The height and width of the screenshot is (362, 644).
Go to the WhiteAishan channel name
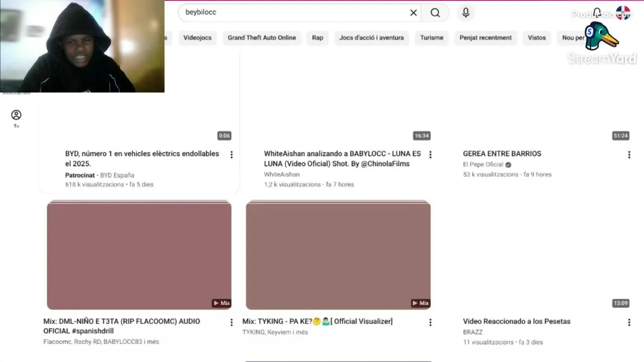coord(282,174)
